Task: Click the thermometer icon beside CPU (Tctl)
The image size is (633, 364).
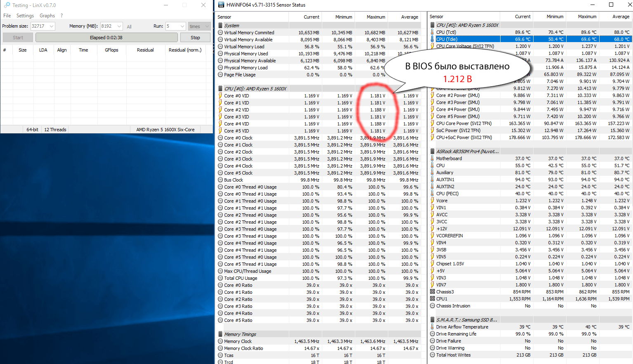Action: point(432,32)
